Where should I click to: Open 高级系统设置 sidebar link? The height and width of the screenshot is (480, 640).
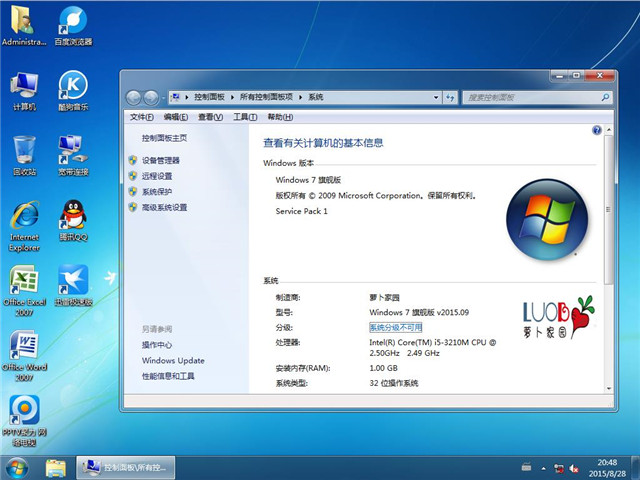[x=164, y=207]
